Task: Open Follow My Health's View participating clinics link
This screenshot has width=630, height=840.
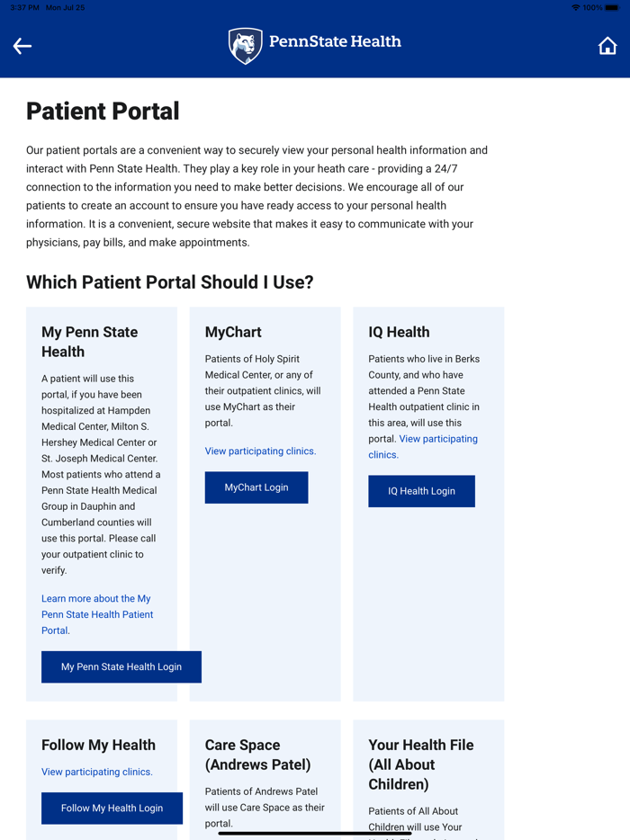Action: tap(96, 772)
